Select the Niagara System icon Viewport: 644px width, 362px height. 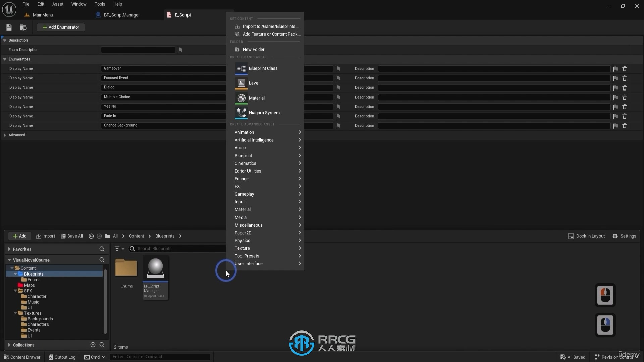click(x=241, y=112)
